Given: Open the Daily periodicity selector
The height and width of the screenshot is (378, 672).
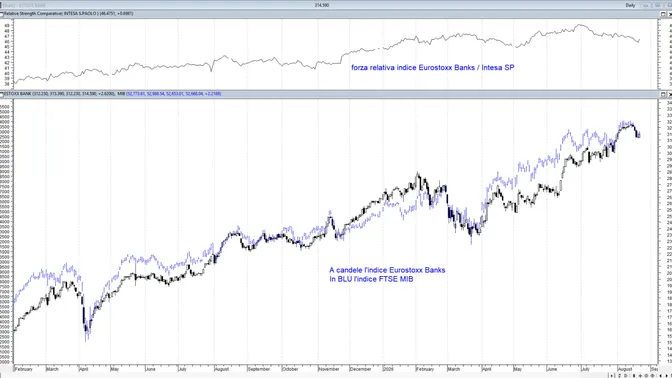Looking at the screenshot, I should click(630, 5).
